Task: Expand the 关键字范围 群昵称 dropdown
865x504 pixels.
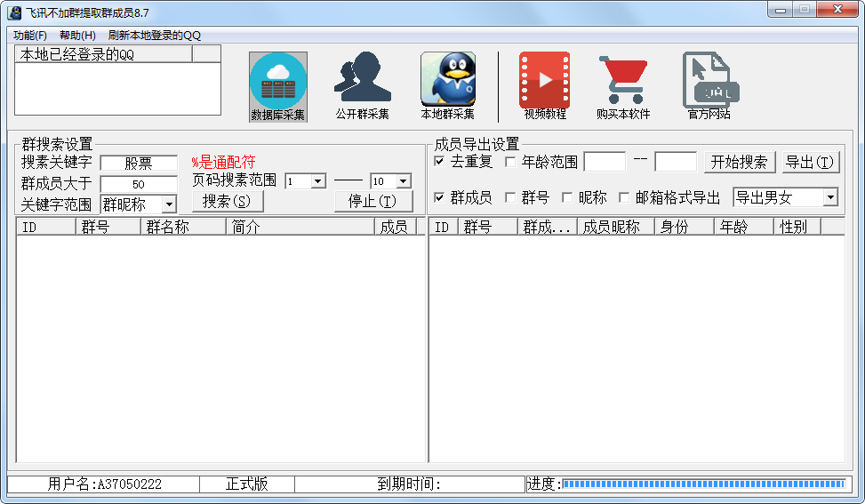Action: click(x=169, y=205)
